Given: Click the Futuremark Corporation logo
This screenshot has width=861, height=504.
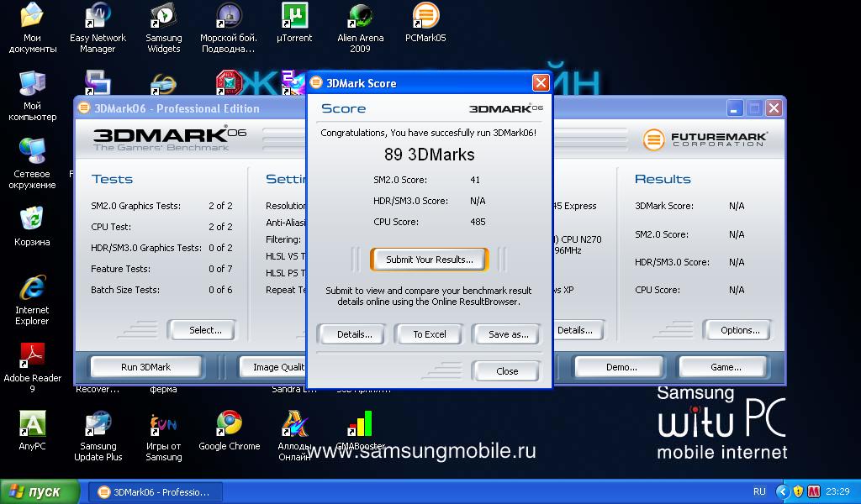Looking at the screenshot, I should click(705, 139).
